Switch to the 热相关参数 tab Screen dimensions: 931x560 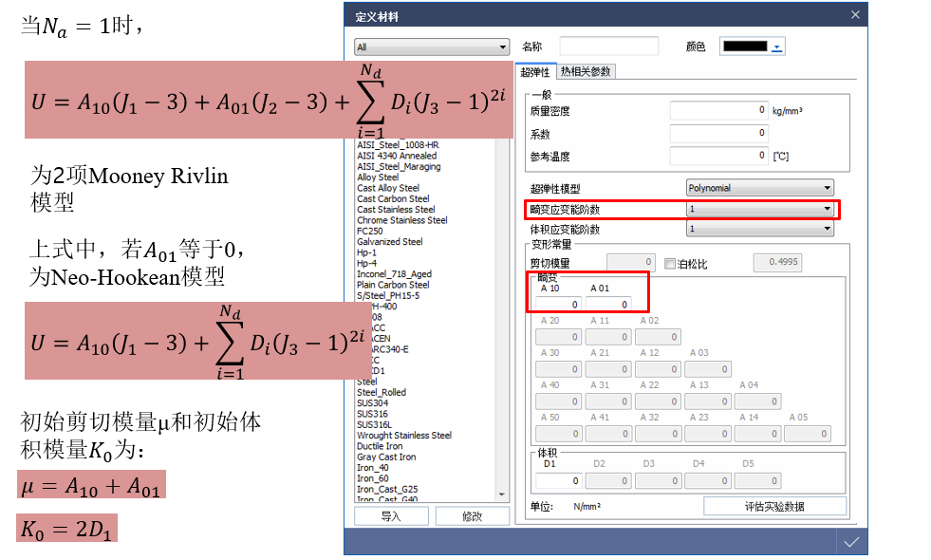(x=584, y=70)
